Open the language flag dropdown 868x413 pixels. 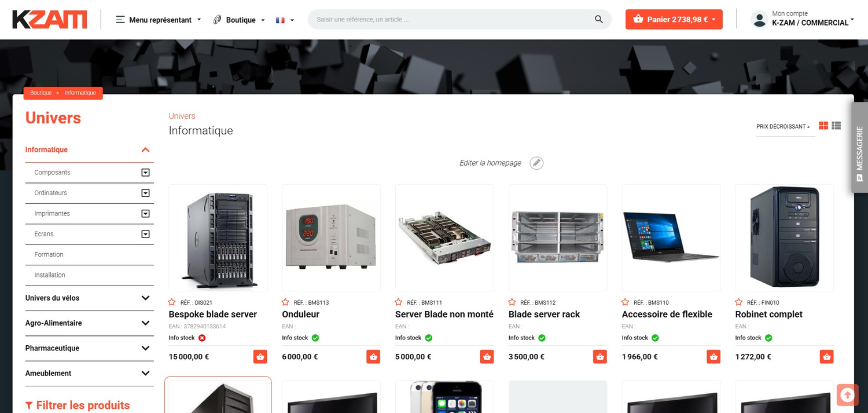[283, 19]
